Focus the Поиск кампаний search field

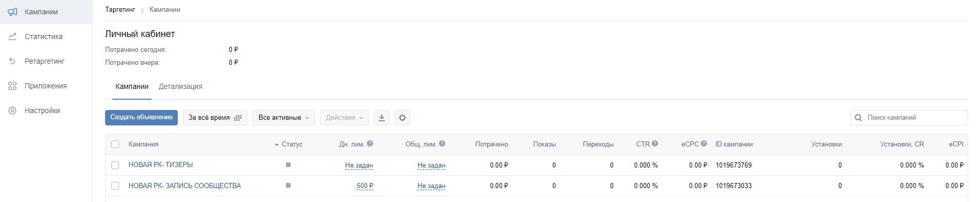click(x=909, y=118)
